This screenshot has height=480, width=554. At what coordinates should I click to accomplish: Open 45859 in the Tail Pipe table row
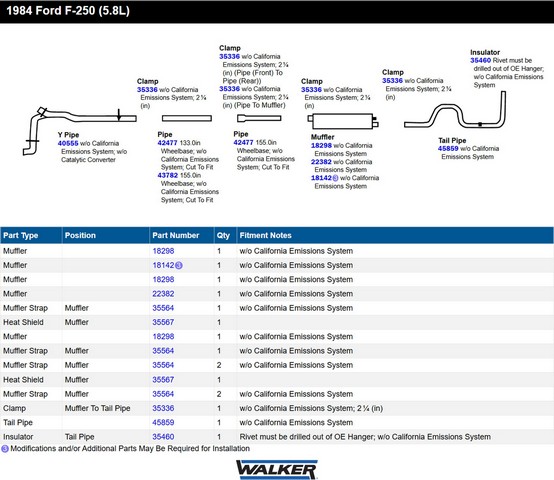tap(163, 422)
